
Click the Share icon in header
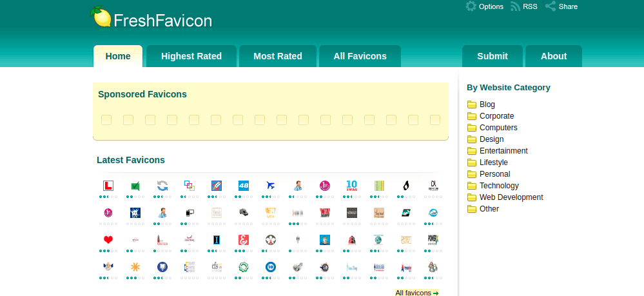[551, 6]
